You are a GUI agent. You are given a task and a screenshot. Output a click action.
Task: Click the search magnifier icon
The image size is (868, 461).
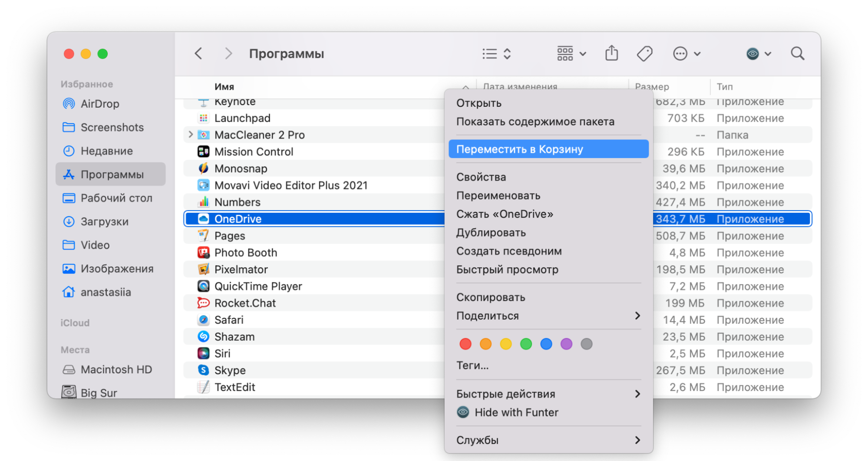(798, 54)
